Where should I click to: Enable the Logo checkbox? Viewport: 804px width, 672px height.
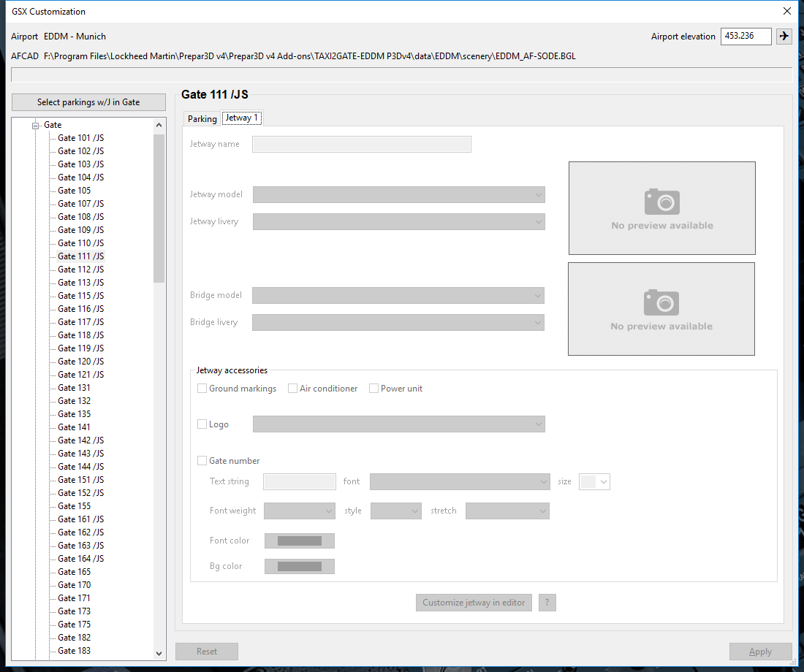click(x=202, y=424)
